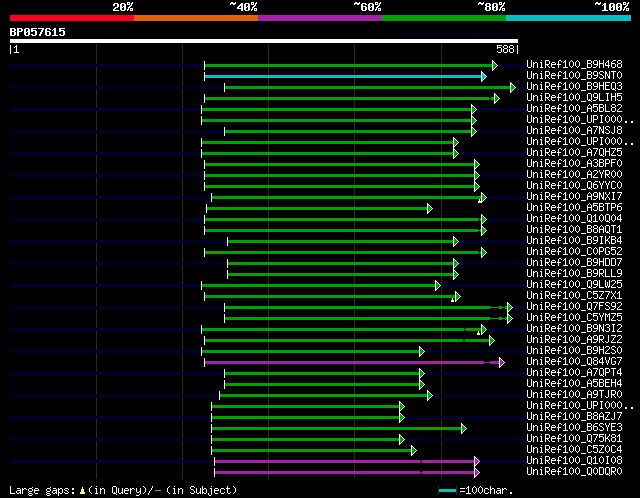Select the UniRef100_C5Z0C4 label
Screen dimensions: 640x498
(x=574, y=450)
